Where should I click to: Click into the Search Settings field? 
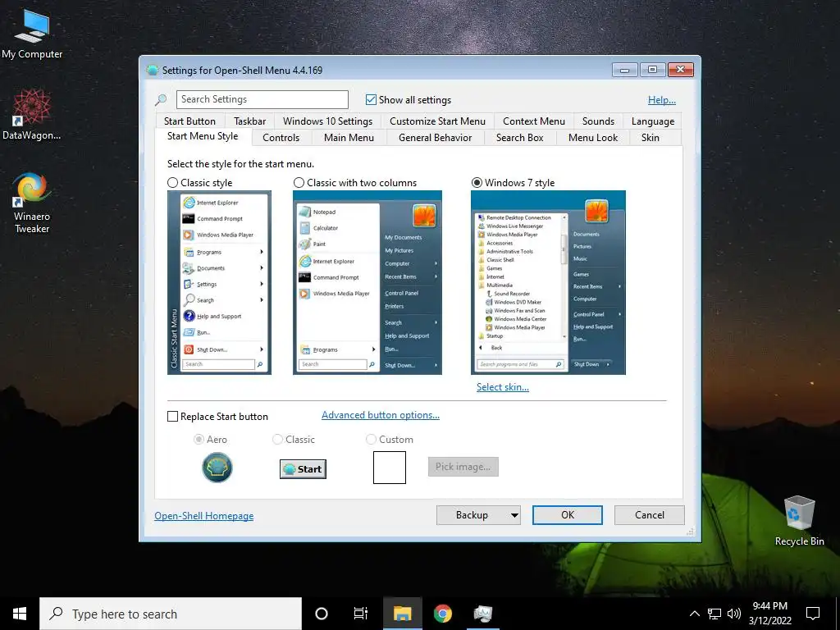[262, 99]
